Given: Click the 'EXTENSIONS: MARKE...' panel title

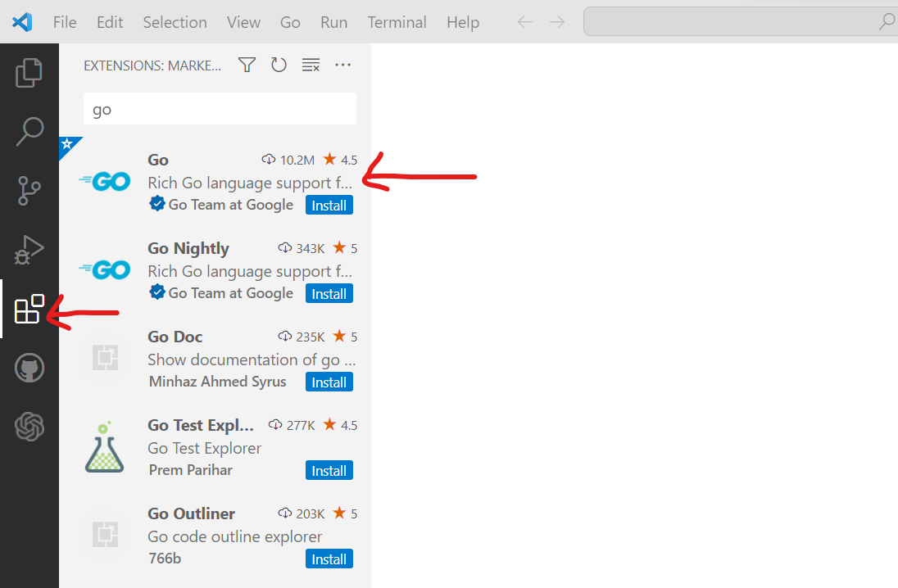Looking at the screenshot, I should 152,66.
